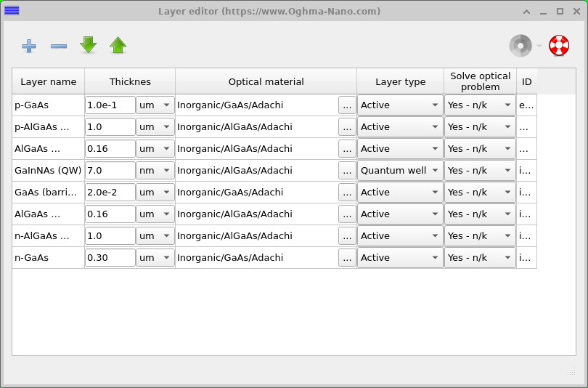The image size is (588, 388).
Task: Click the ID column header
Action: [x=526, y=81]
